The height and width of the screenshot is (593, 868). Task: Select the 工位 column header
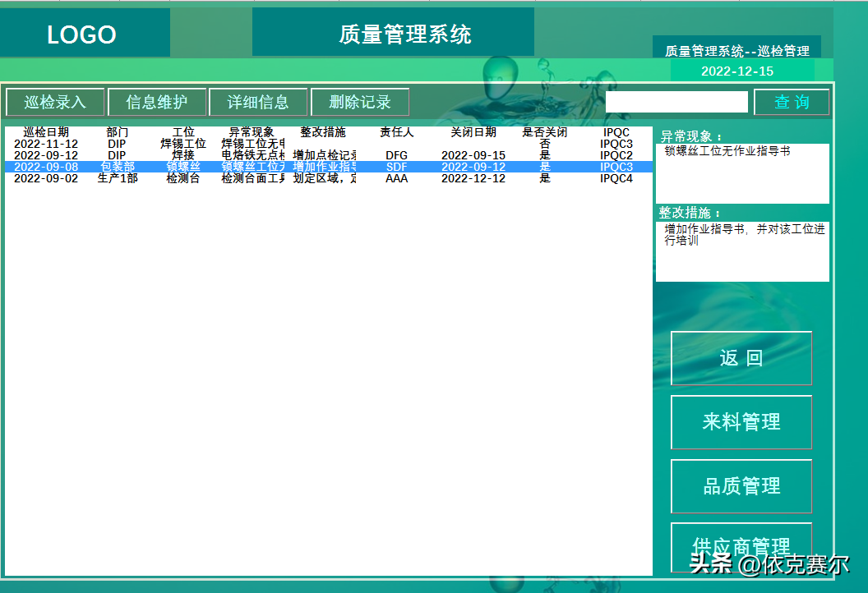(183, 132)
